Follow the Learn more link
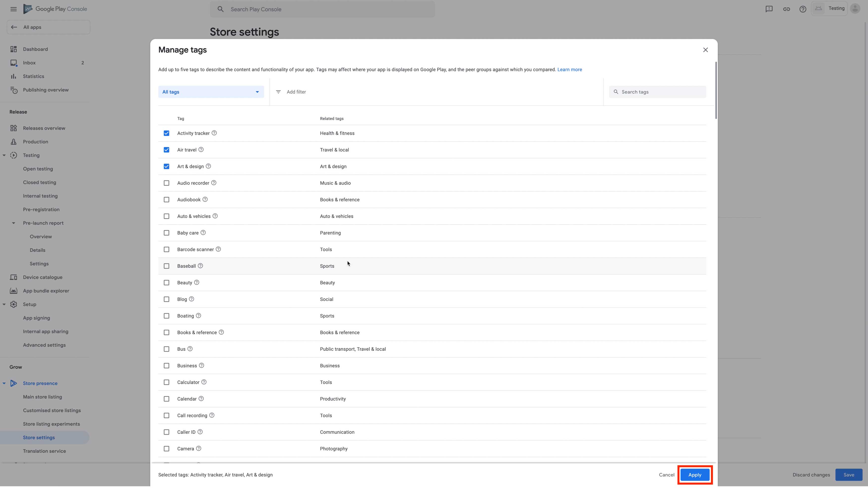The width and height of the screenshot is (868, 488). click(x=569, y=70)
